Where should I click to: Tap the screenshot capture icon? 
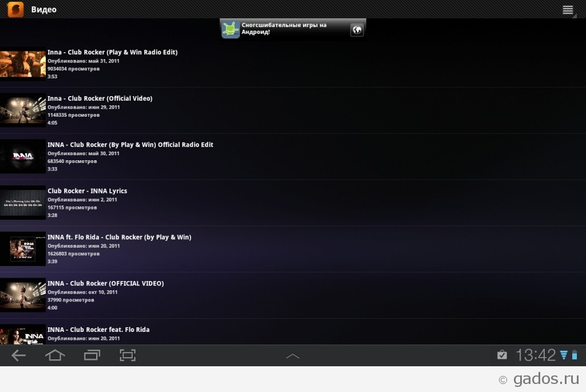(x=128, y=355)
